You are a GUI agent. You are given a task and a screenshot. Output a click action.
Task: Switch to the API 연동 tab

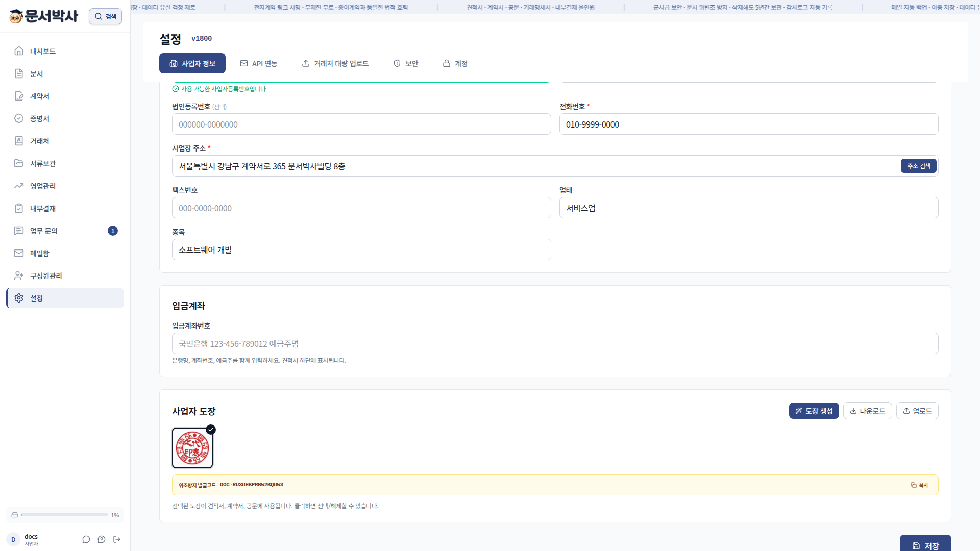(x=259, y=63)
